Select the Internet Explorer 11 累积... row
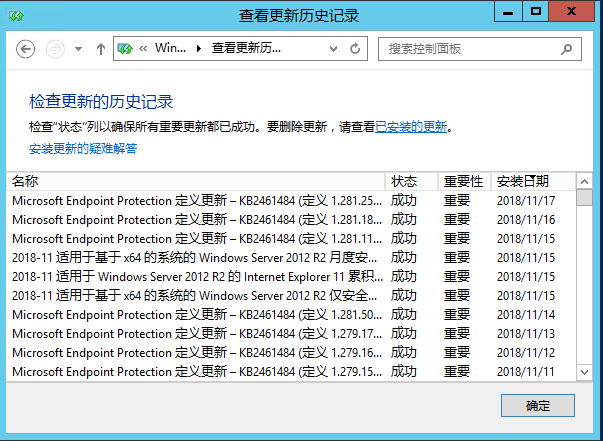Screen dimensions: 603x441 (291, 277)
